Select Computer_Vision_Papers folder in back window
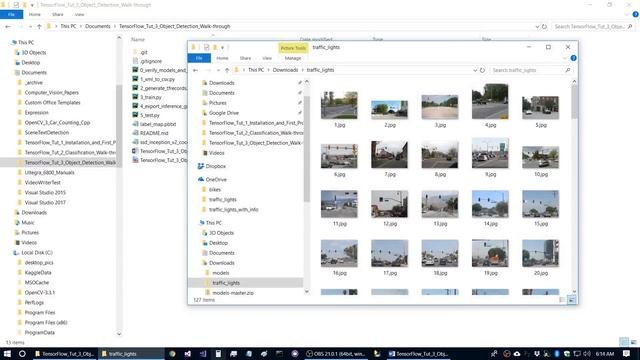The width and height of the screenshot is (640, 360). pyautogui.click(x=51, y=93)
